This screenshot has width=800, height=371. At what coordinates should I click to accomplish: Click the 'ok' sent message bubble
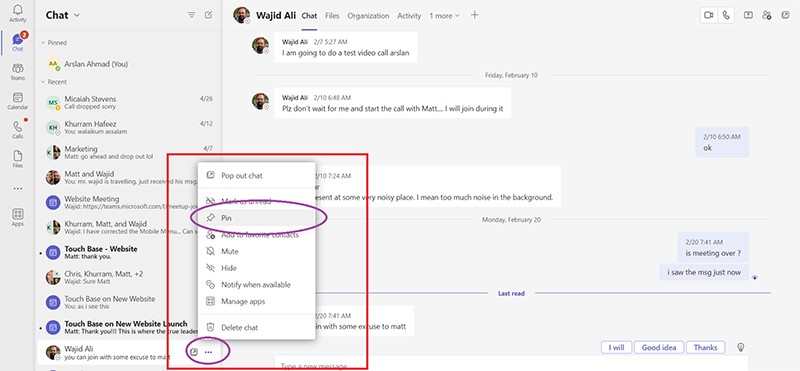[722, 142]
